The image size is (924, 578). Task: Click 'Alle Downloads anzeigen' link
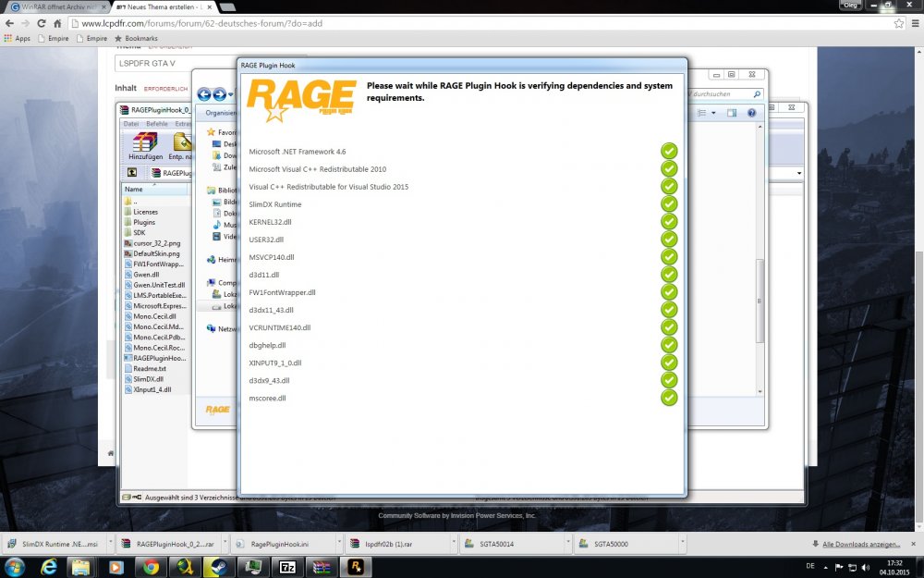point(861,544)
